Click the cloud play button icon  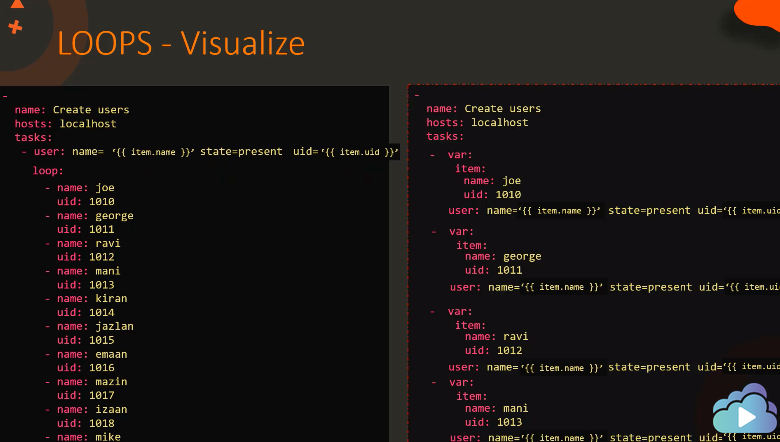pos(745,409)
